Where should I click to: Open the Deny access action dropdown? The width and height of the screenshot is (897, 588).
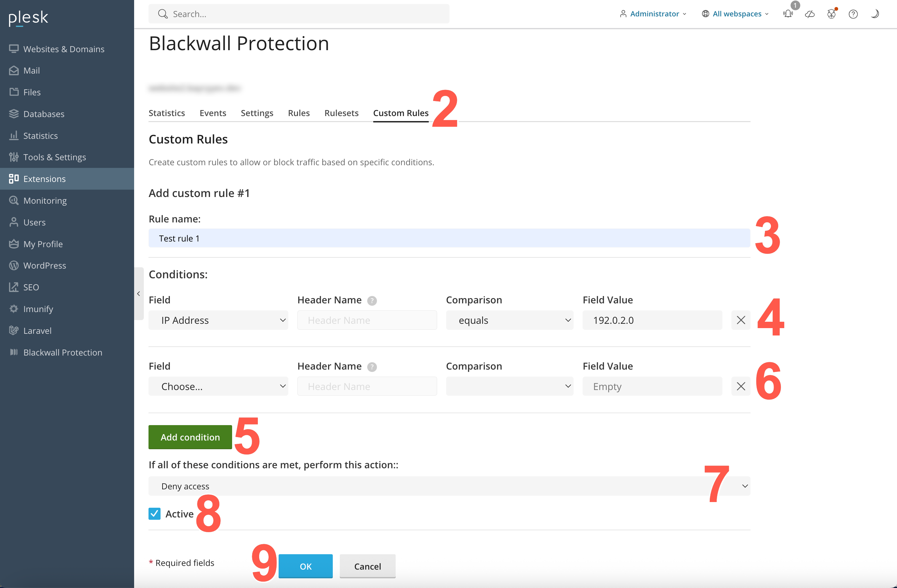[x=449, y=486]
